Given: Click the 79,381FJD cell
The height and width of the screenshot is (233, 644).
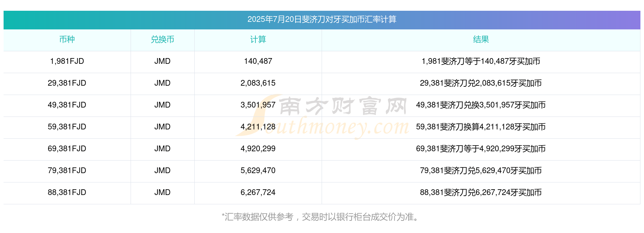Looking at the screenshot, I should click(67, 171).
